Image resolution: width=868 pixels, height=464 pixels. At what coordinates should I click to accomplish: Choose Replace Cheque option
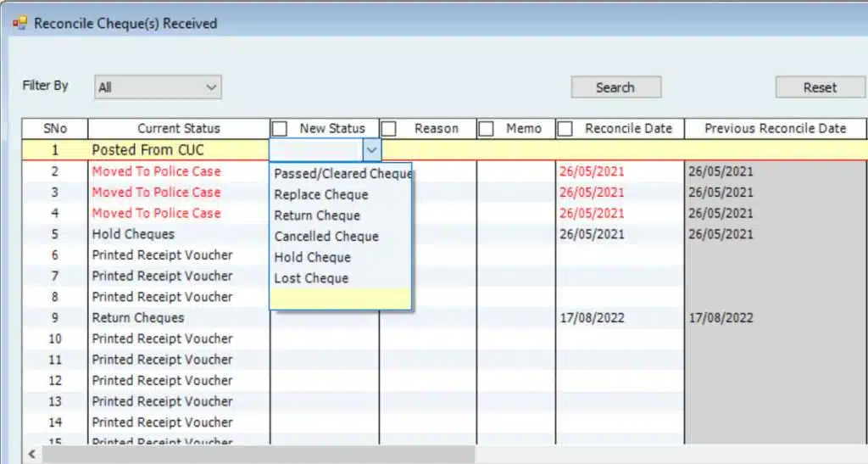321,194
